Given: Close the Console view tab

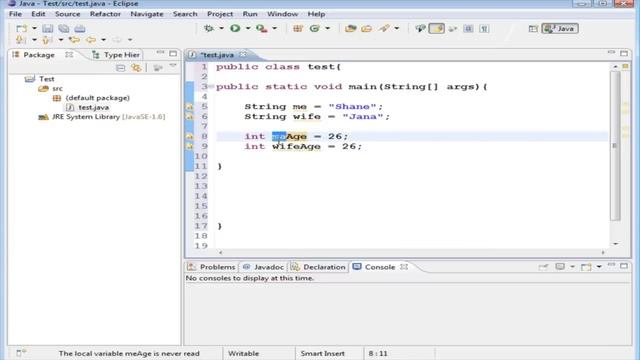Looking at the screenshot, I should pos(404,267).
